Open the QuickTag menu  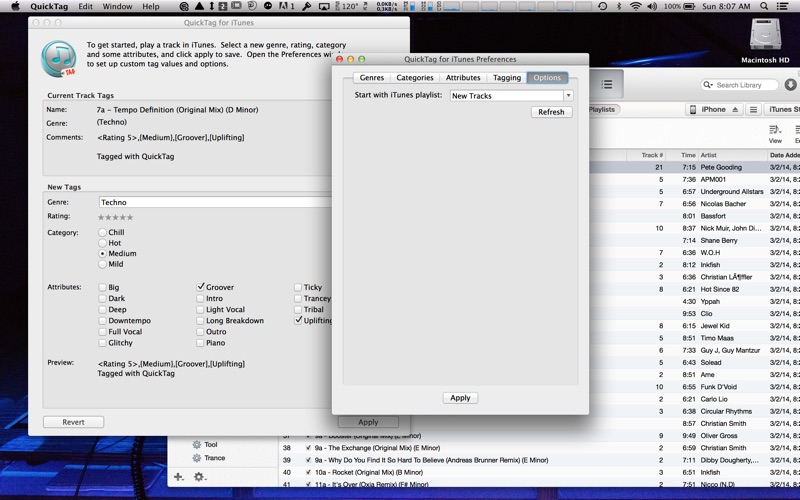click(x=49, y=6)
